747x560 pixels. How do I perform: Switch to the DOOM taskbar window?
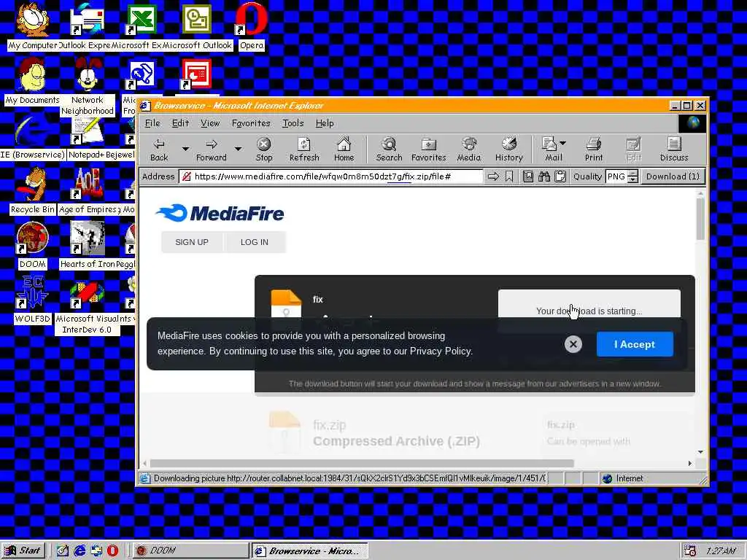[x=190, y=551]
